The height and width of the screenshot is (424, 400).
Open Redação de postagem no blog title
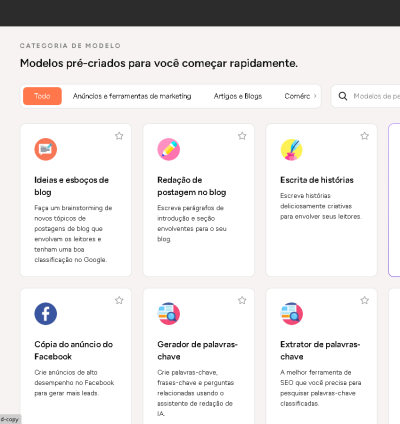(x=192, y=186)
